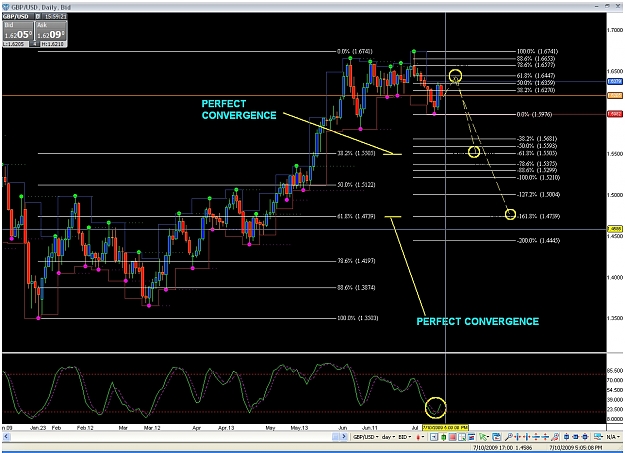Click the '-127.2% (1.5004)' Fibonacci label

(x=539, y=195)
